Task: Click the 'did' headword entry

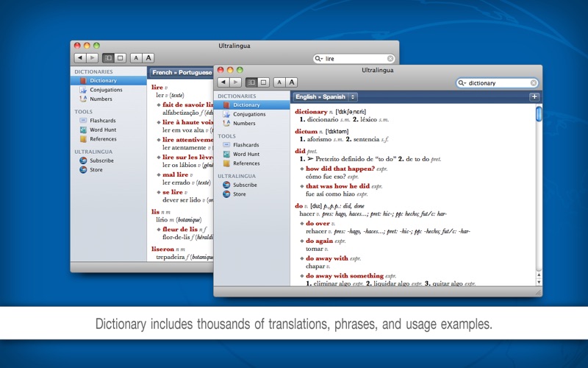Action: tap(300, 151)
